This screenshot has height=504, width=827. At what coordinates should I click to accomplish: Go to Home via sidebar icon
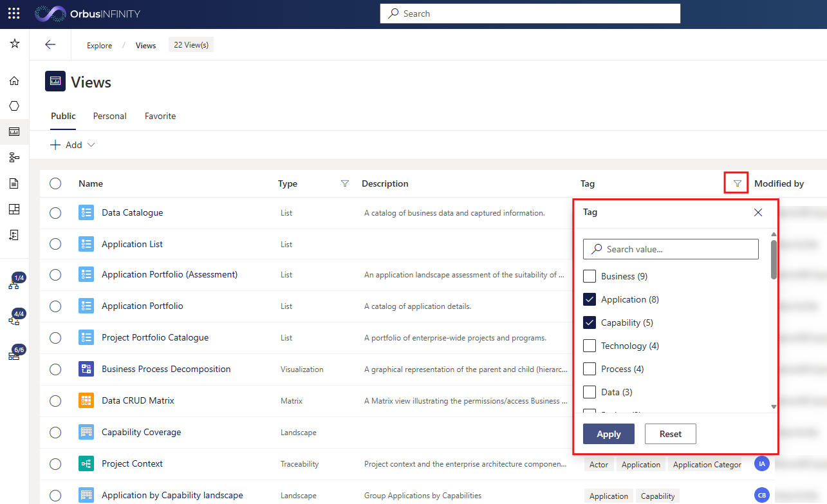[14, 80]
